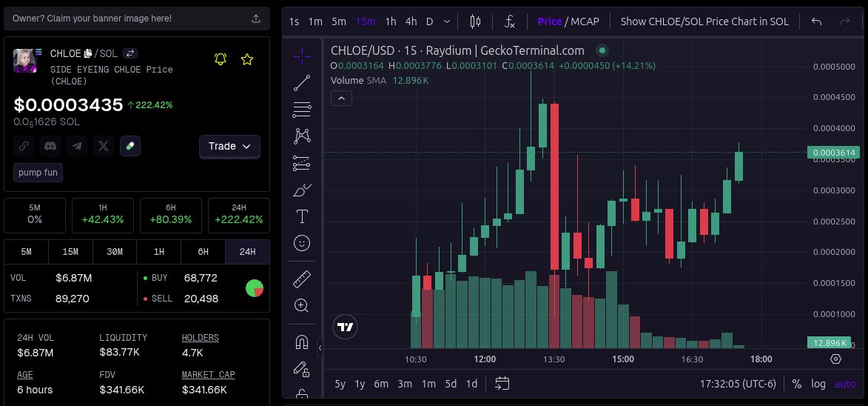The image size is (868, 406).
Task: Select the 6H stats tab
Action: 203,252
